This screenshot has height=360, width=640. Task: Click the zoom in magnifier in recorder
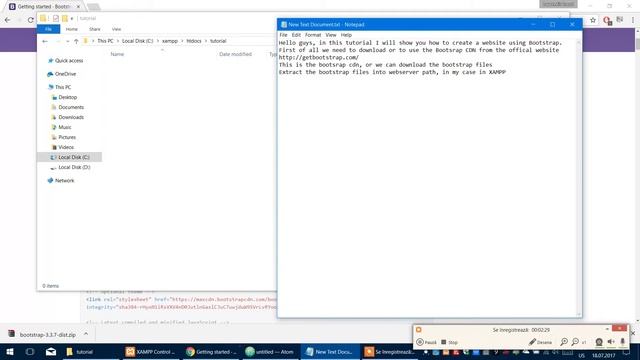(564, 342)
